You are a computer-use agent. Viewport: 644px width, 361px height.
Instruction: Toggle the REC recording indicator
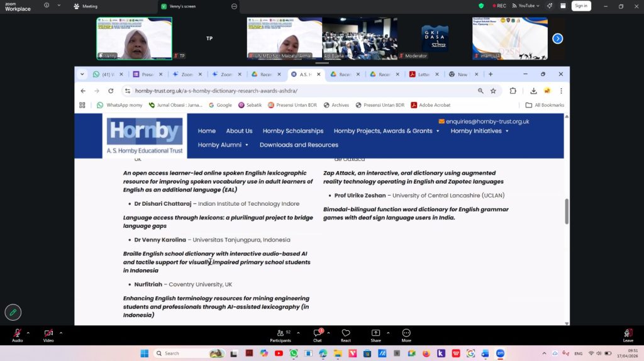click(x=498, y=6)
